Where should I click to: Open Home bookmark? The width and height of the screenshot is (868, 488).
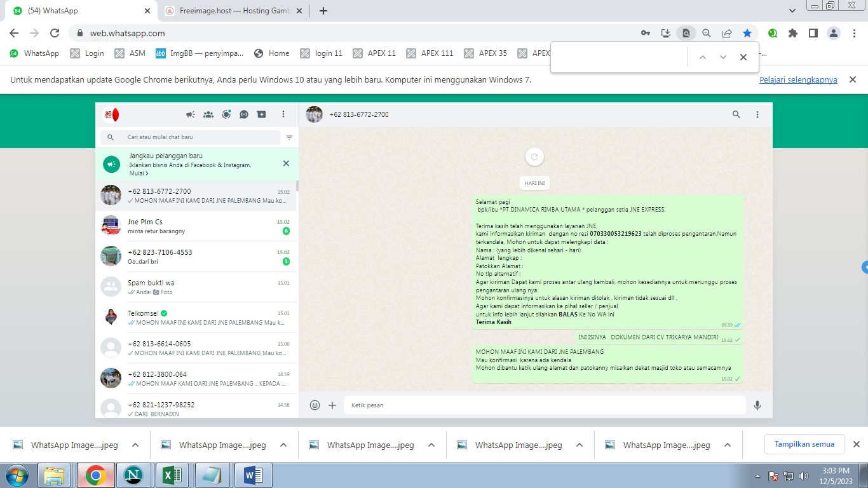point(271,53)
